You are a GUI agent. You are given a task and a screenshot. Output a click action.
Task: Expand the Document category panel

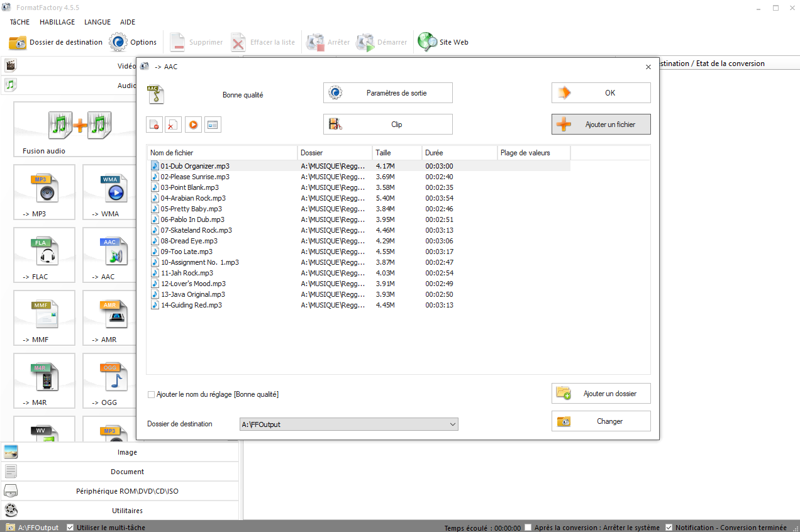coord(121,472)
